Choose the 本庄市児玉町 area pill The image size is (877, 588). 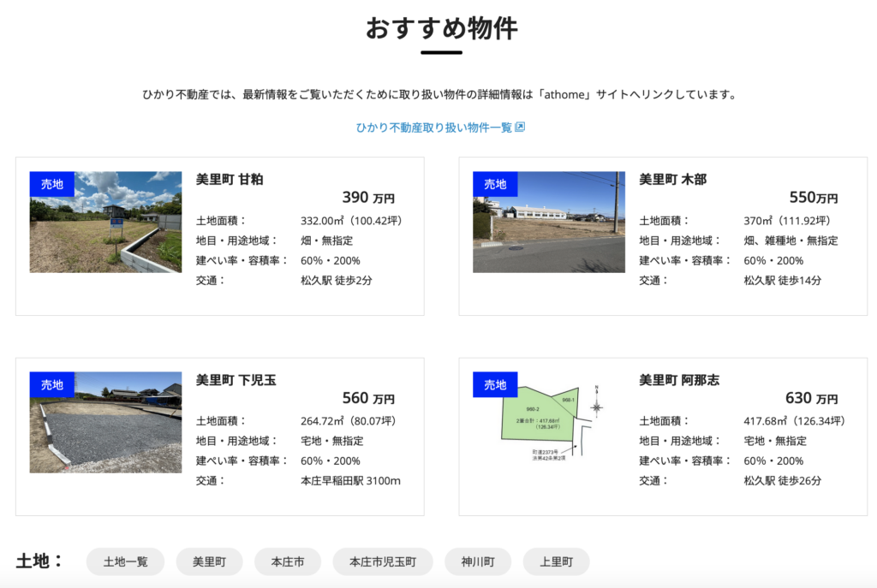click(383, 561)
